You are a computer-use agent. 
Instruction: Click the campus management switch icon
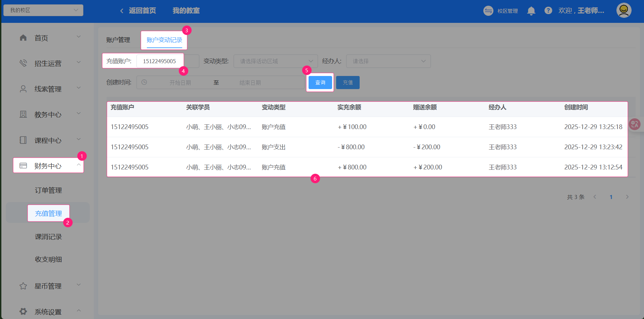click(x=488, y=11)
